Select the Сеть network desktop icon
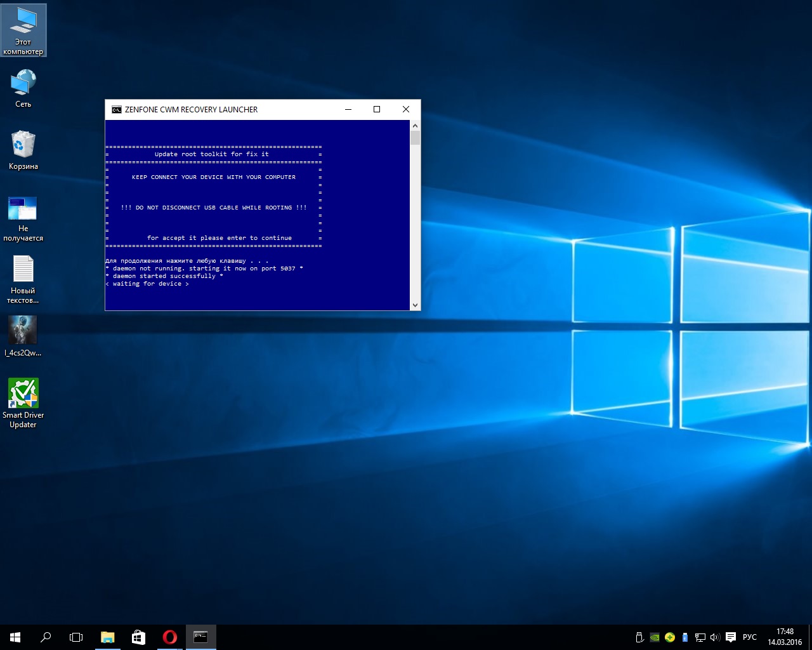The width and height of the screenshot is (812, 650). coord(23,83)
